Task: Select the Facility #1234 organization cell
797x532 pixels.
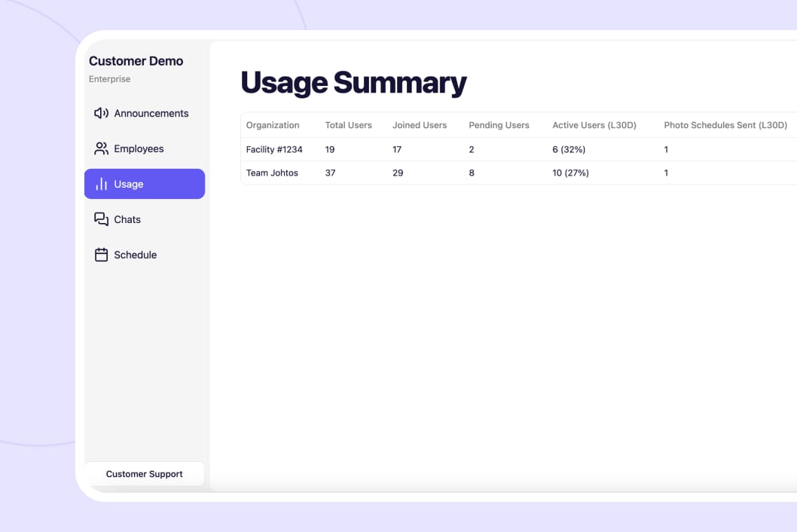Action: pyautogui.click(x=274, y=149)
